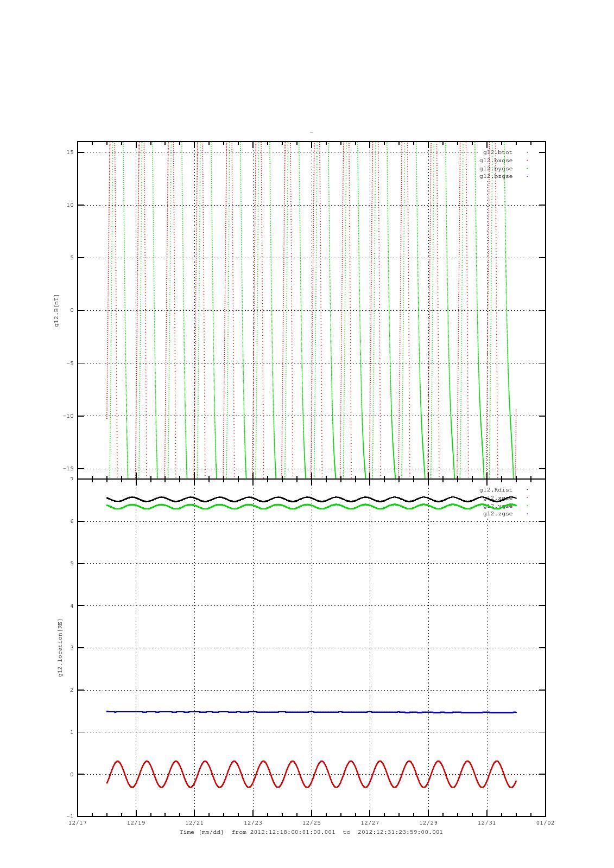The height and width of the screenshot is (868, 614).
Task: Click the 12/27 date tick label
Action: click(370, 823)
